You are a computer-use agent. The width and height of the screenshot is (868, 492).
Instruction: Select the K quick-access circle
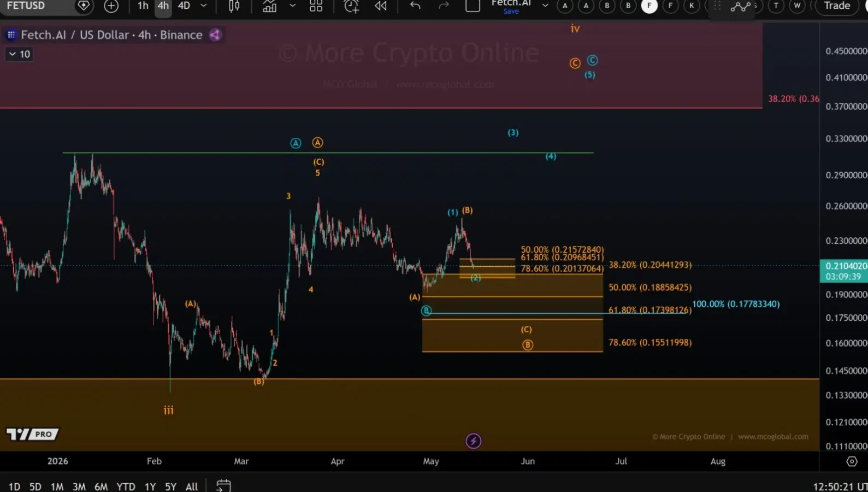[x=692, y=6]
